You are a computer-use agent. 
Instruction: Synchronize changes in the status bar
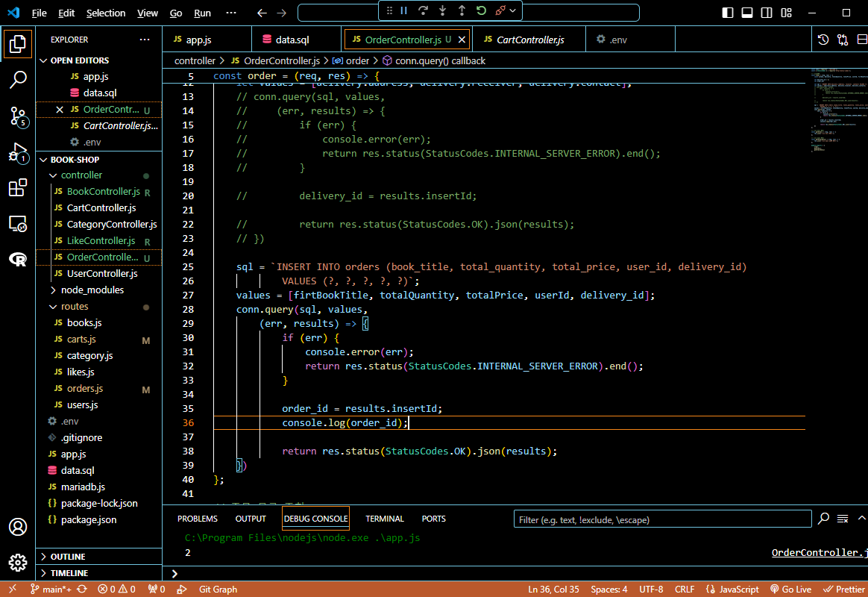click(x=82, y=590)
